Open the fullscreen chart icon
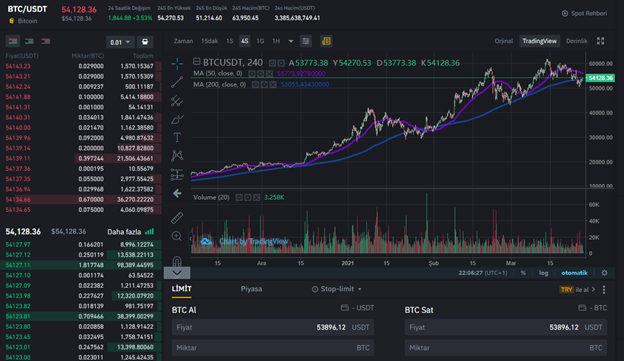This screenshot has width=624, height=361. [601, 41]
